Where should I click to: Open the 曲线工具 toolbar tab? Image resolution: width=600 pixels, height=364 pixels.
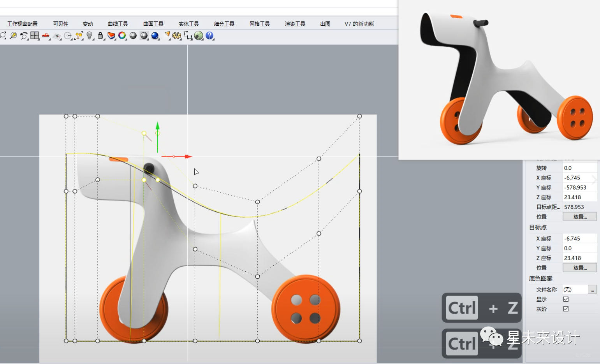[x=118, y=24]
